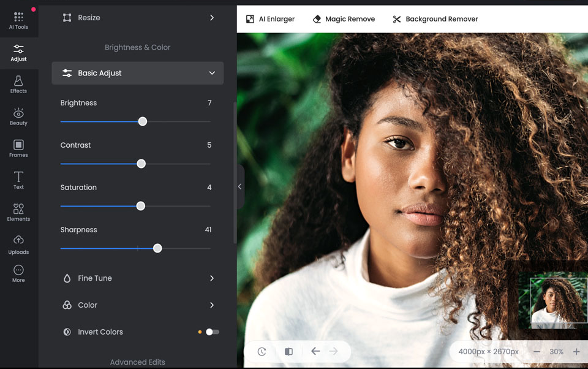
Task: Click the AI Enlarger icon
Action: [250, 19]
